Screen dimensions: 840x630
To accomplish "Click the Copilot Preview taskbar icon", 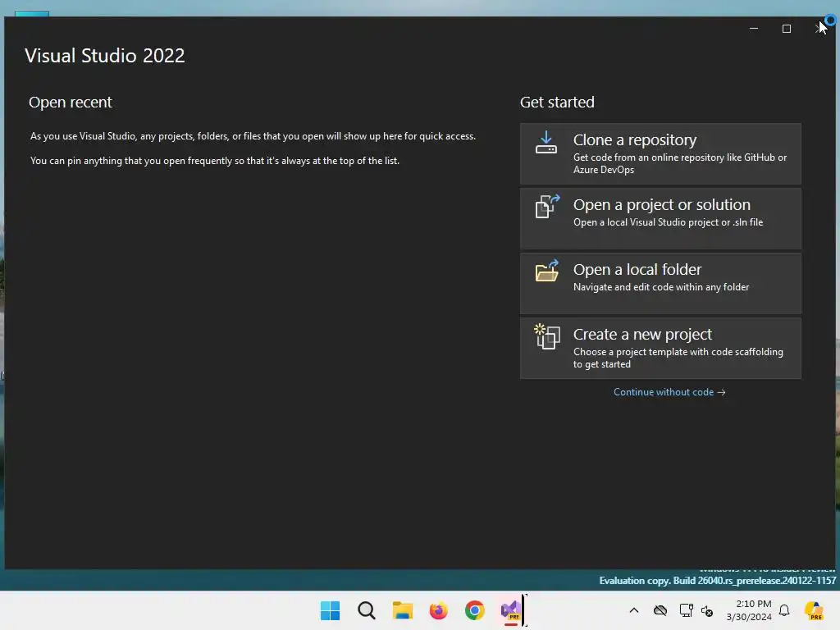I will click(x=814, y=610).
